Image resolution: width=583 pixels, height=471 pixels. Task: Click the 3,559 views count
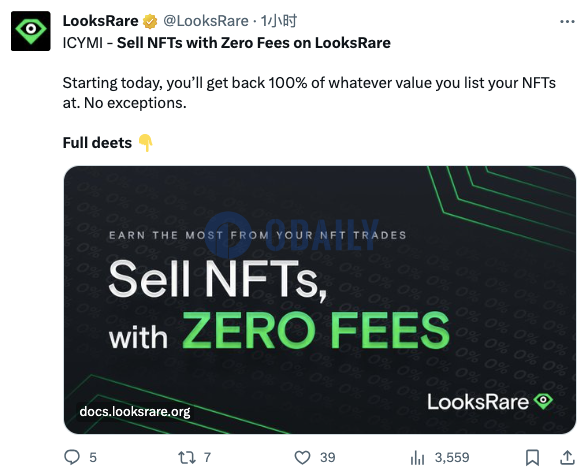pos(452,458)
